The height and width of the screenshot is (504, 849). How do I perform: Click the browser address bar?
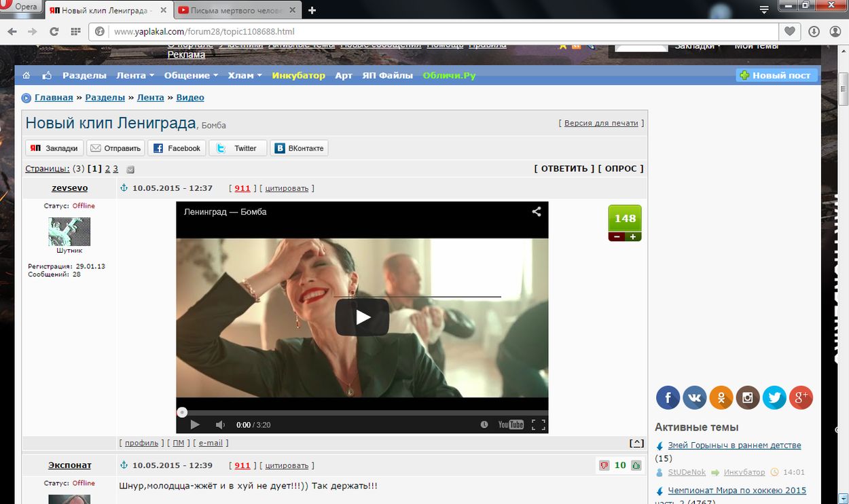point(435,31)
